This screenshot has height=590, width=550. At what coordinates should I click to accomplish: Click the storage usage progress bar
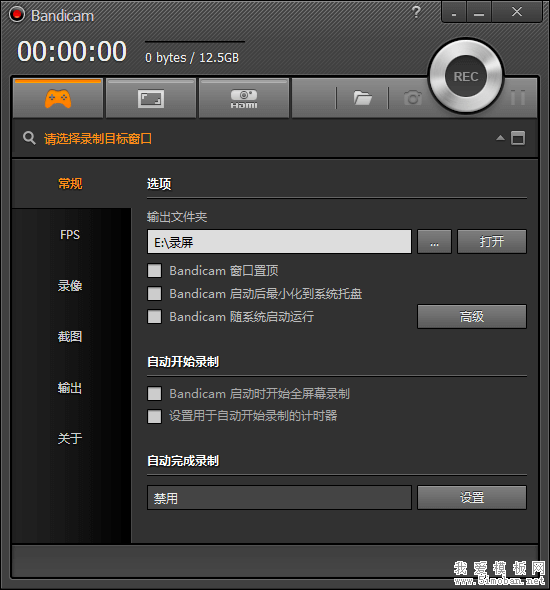coord(195,42)
